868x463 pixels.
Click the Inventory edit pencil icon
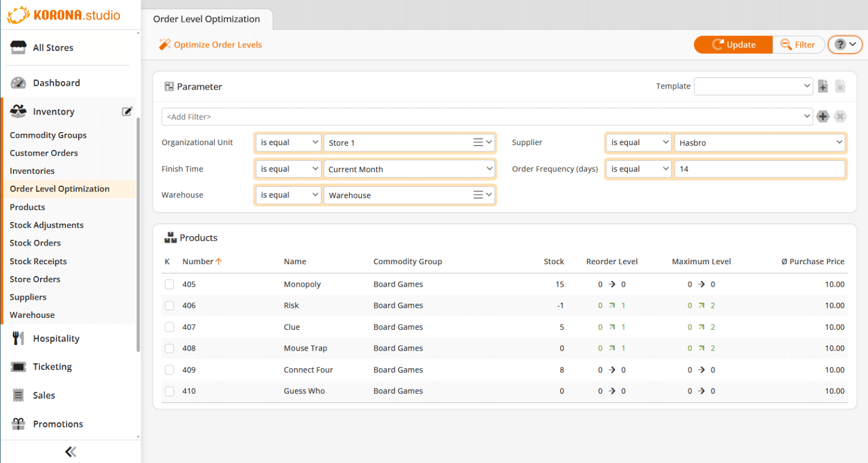127,111
